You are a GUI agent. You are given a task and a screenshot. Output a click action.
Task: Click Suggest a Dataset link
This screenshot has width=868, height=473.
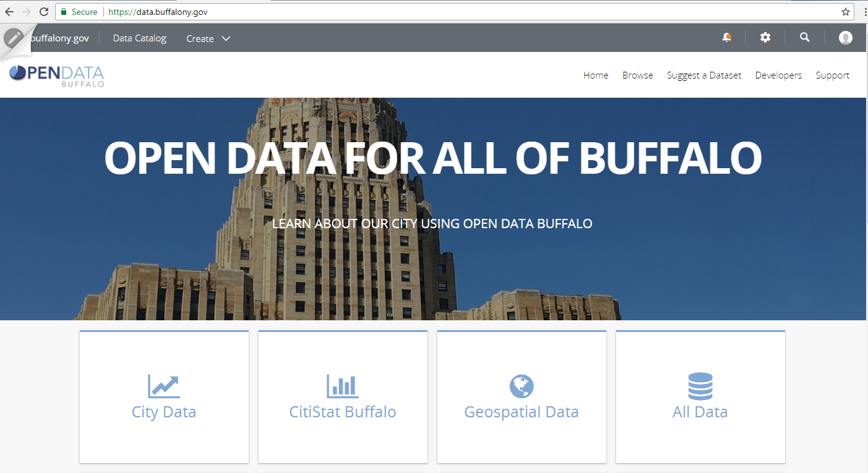[x=703, y=75]
